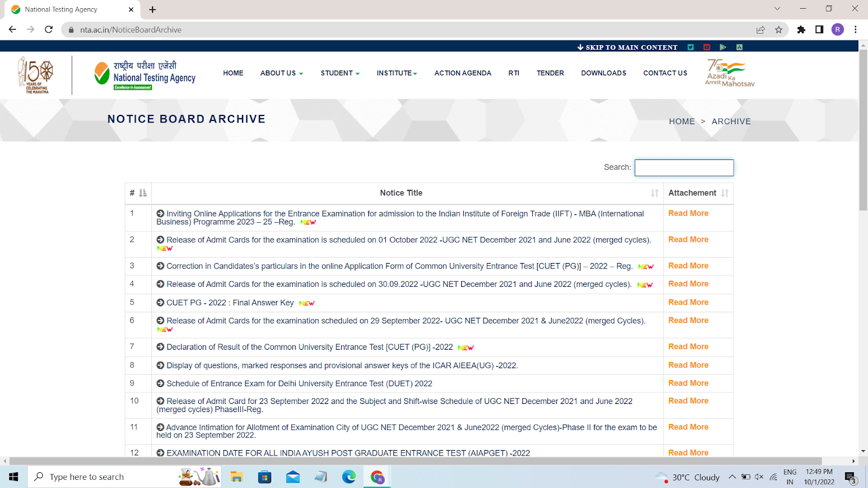Click HOME in the breadcrumb trail

click(x=681, y=121)
